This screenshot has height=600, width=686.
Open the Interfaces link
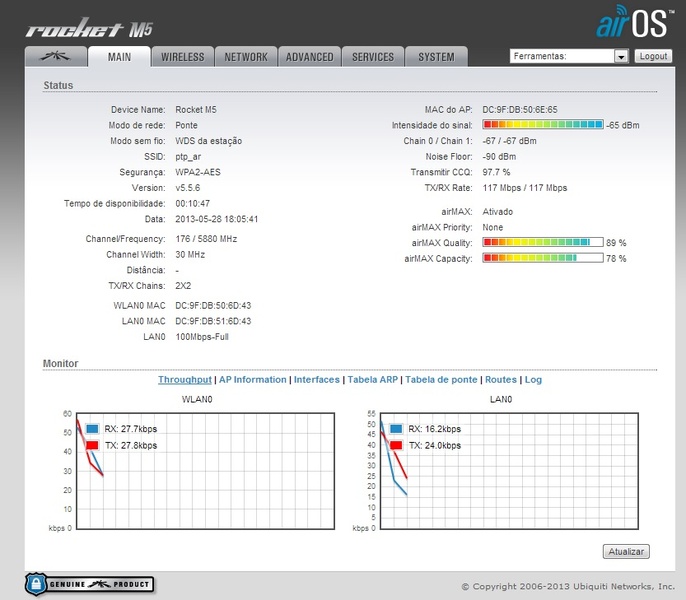[317, 379]
